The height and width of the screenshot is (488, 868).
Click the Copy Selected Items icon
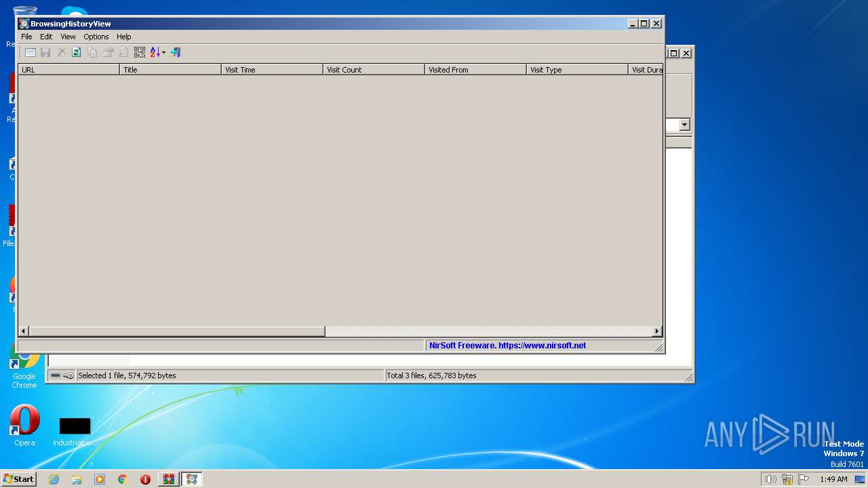pos(92,52)
